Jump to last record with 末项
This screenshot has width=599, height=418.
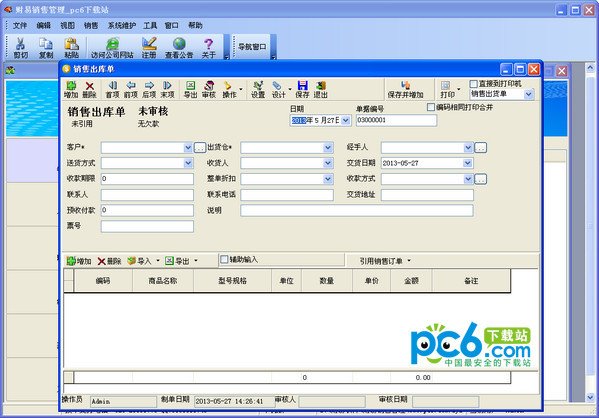[x=167, y=90]
